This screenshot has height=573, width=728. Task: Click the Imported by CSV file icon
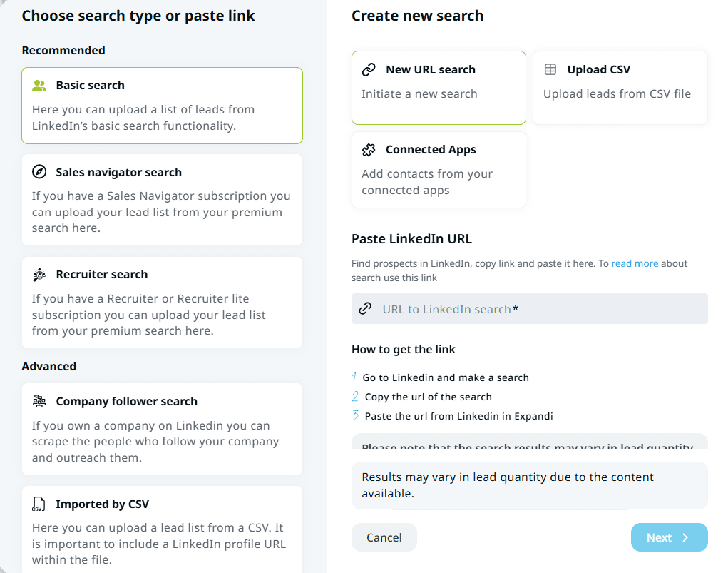pyautogui.click(x=39, y=504)
